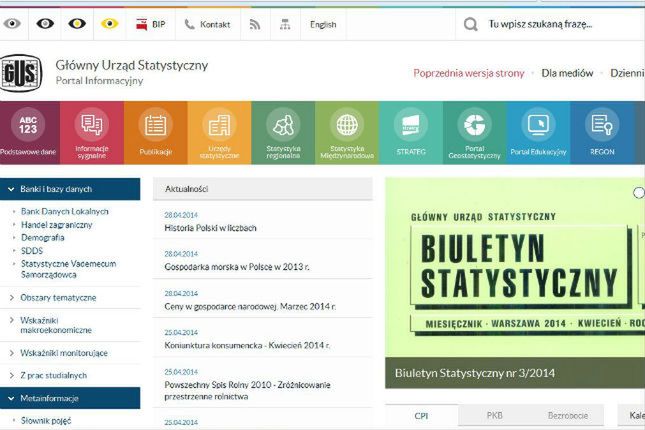Open Powszechny Spis Rolny 2010 news
This screenshot has width=645, height=430.
pos(247,390)
